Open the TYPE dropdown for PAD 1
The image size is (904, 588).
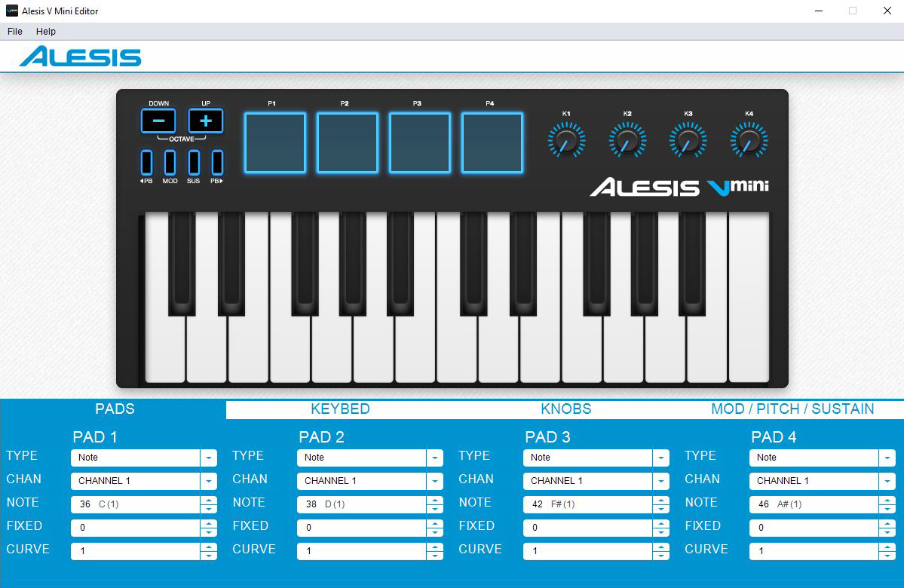[209, 458]
